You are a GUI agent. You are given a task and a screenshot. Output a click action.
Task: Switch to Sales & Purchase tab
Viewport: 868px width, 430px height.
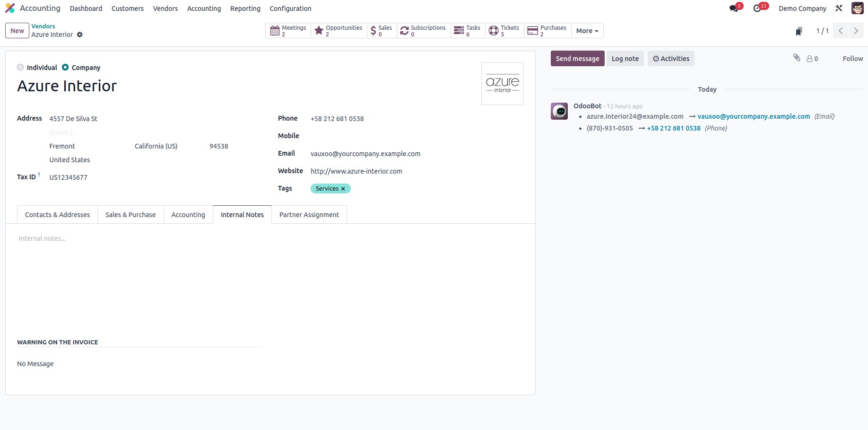pos(130,215)
